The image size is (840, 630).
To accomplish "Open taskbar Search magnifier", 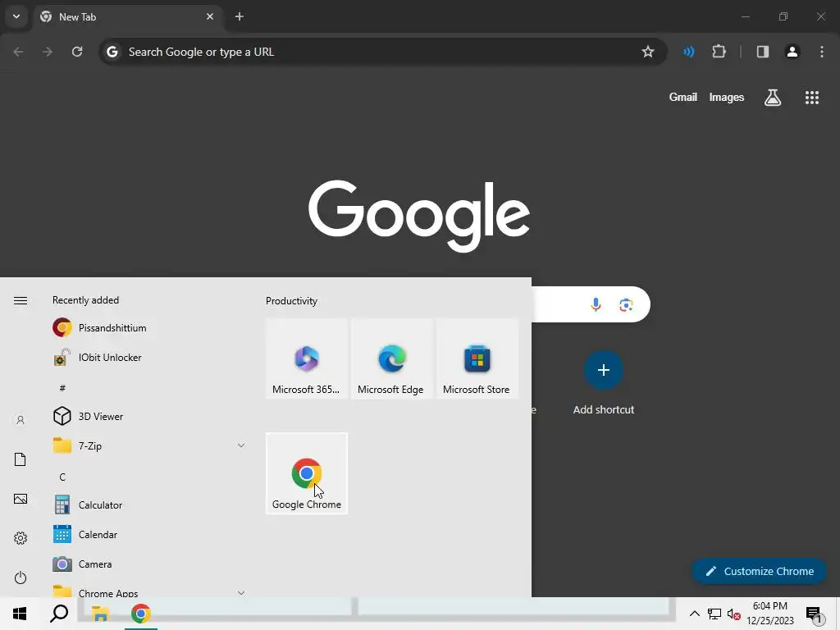I will [x=59, y=614].
